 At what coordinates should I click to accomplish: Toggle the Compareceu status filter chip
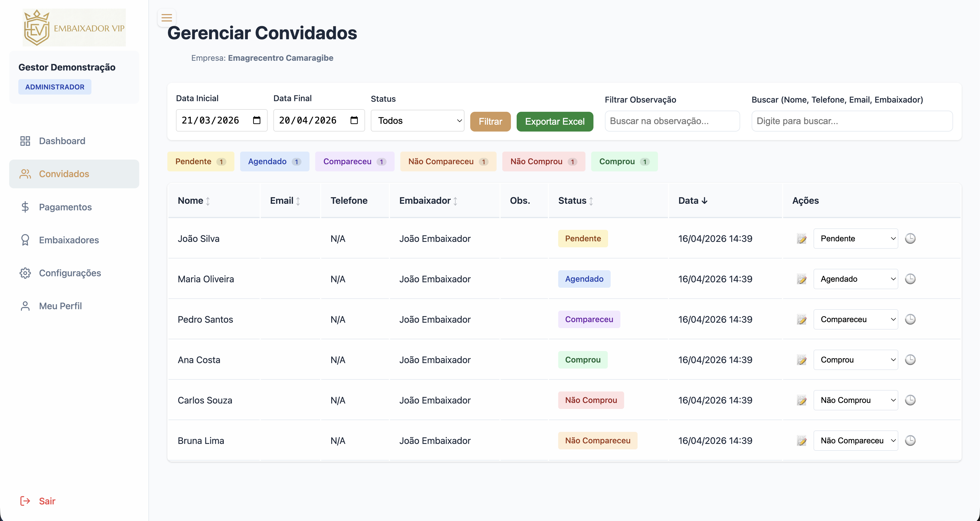coord(354,161)
